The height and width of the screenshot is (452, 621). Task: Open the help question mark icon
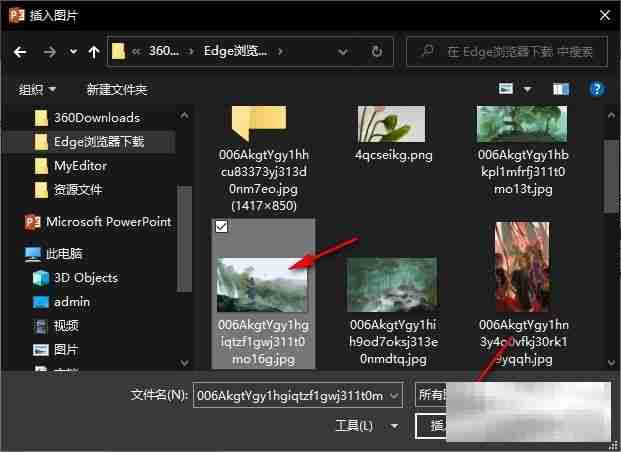tap(597, 89)
